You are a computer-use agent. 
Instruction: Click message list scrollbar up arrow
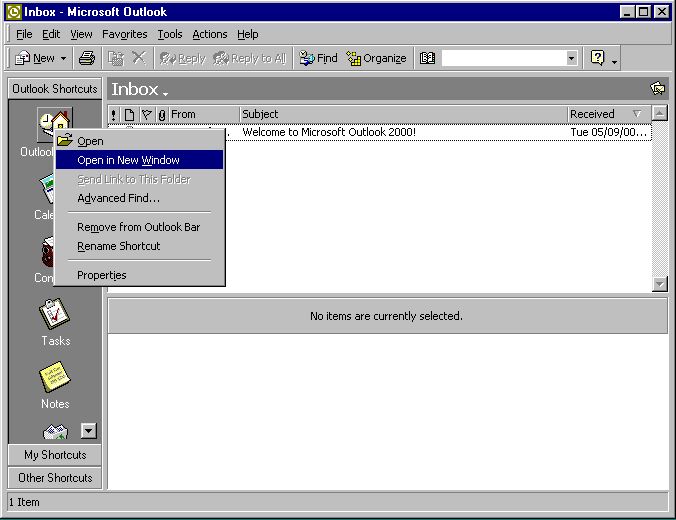tap(660, 113)
